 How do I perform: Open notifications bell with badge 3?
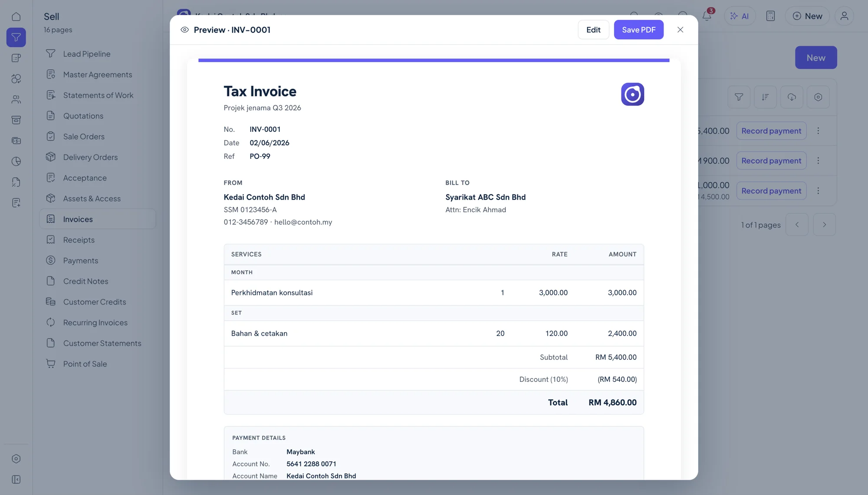pyautogui.click(x=707, y=16)
